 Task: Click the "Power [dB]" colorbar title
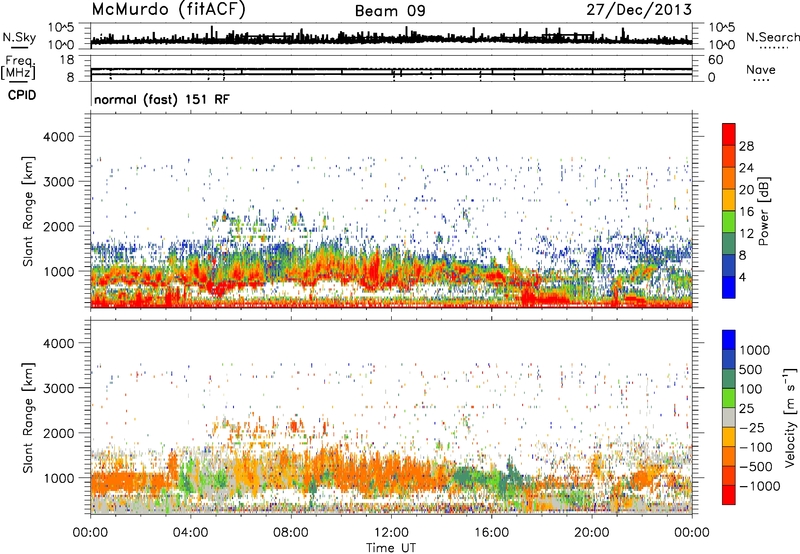(764, 211)
